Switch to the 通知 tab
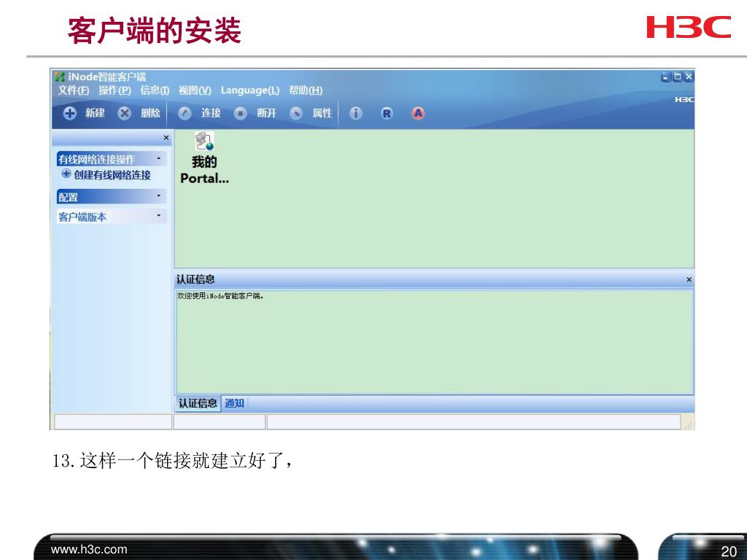The width and height of the screenshot is (747, 560). [x=234, y=403]
